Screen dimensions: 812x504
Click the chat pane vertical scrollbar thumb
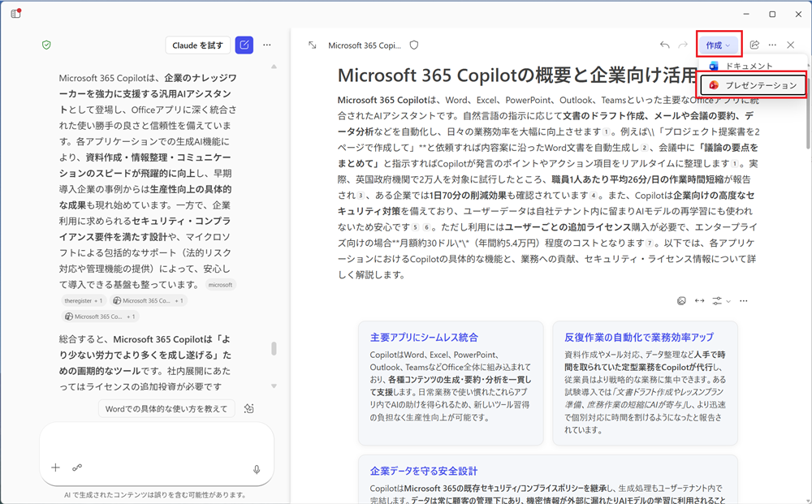[x=274, y=348]
